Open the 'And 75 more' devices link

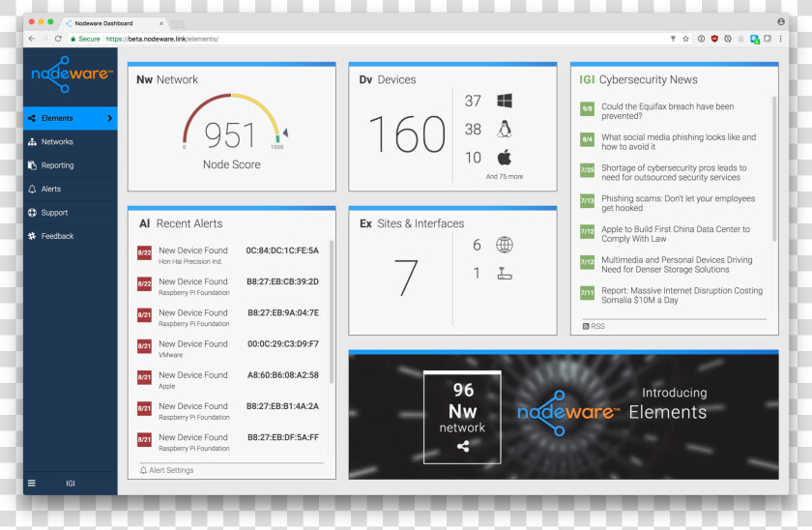coord(505,177)
